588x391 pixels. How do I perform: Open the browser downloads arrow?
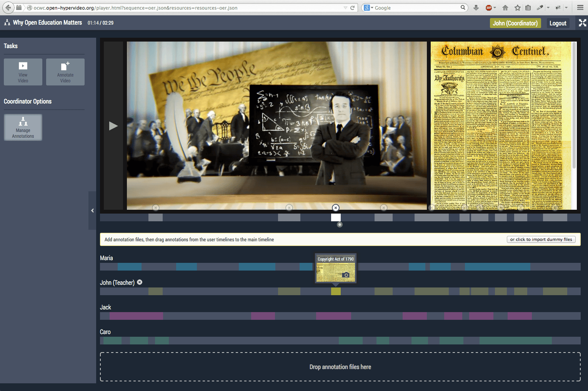[476, 8]
